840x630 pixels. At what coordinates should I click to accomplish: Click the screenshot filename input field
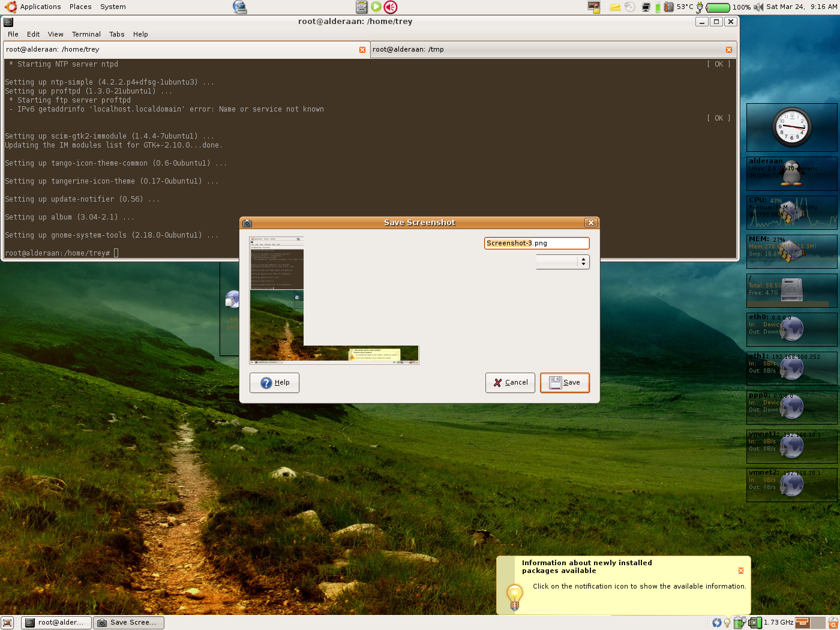(x=536, y=243)
